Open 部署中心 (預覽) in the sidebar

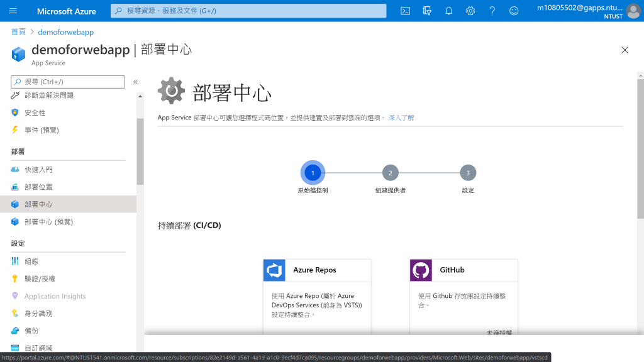click(68, 222)
